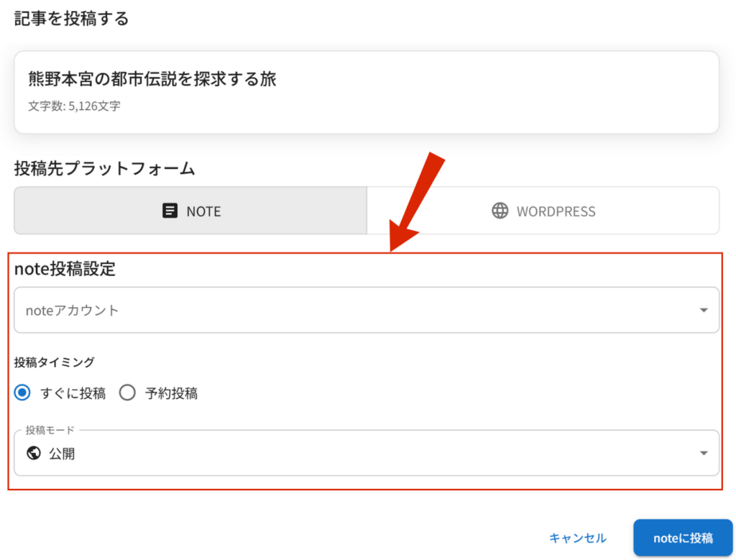Click the article title 熊野本宮の都市伝説を探求する旅

point(152,79)
